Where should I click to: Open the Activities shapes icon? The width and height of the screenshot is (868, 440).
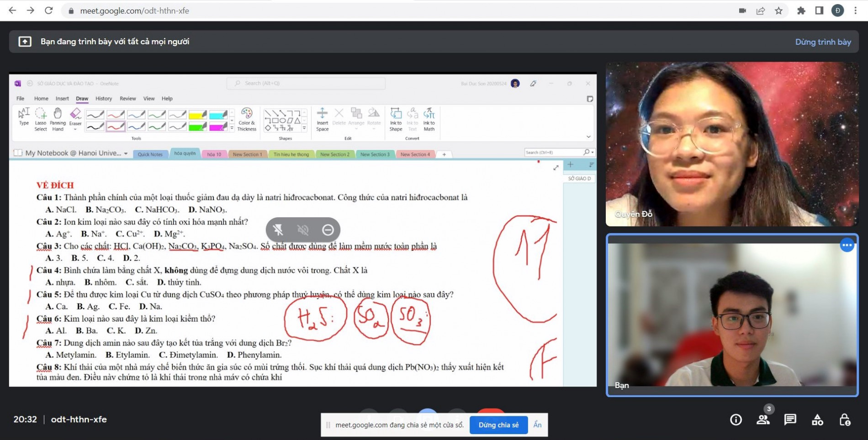click(817, 419)
